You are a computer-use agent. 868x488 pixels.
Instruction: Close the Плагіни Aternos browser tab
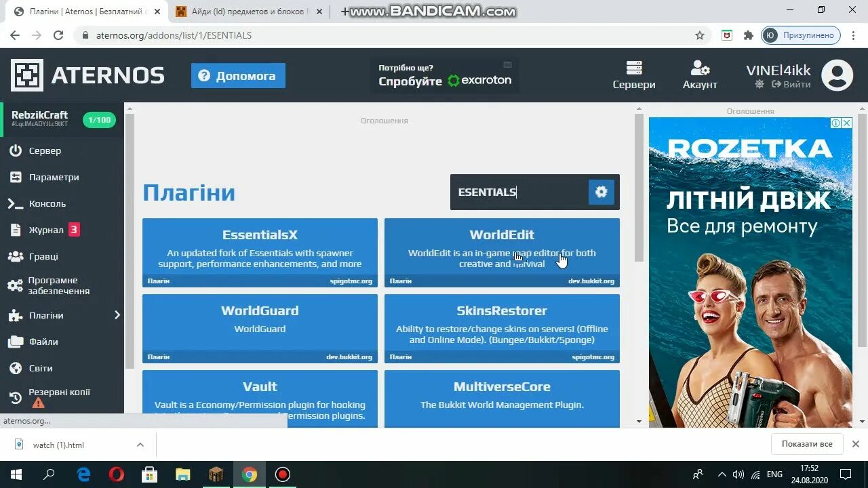point(157,12)
